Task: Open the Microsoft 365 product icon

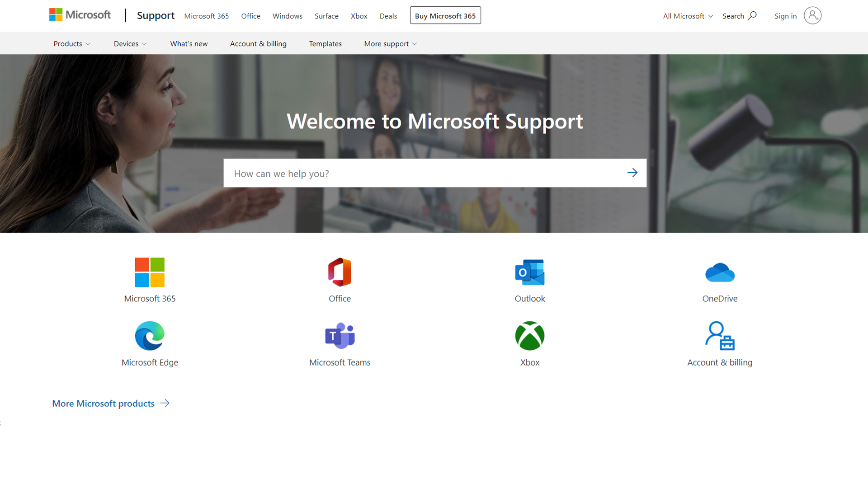Action: pos(150,272)
